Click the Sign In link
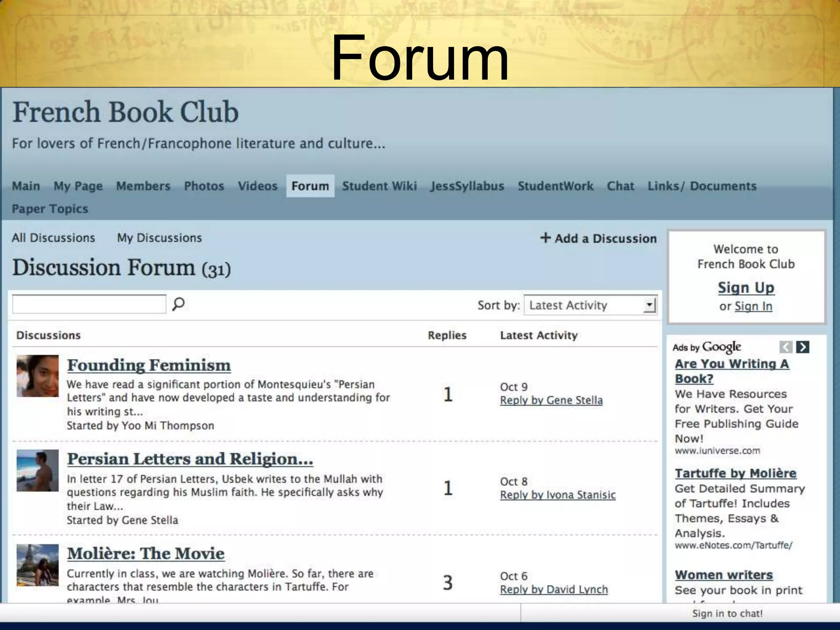The image size is (840, 630). coord(753,306)
